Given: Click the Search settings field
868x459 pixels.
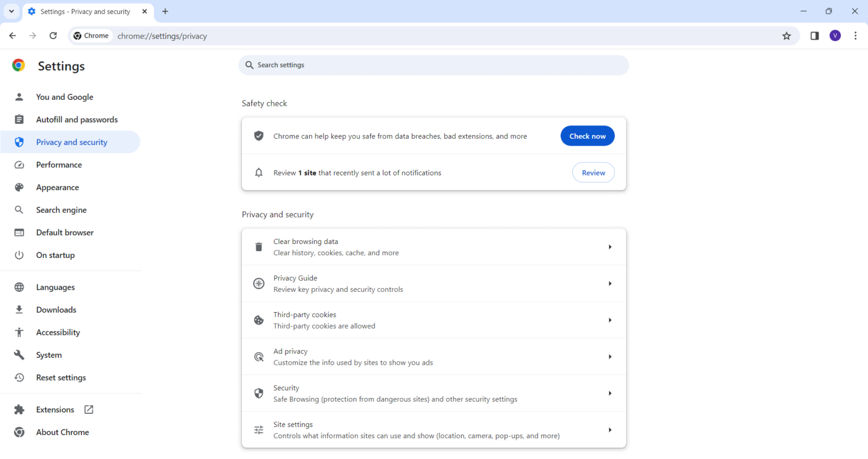Looking at the screenshot, I should coord(433,65).
